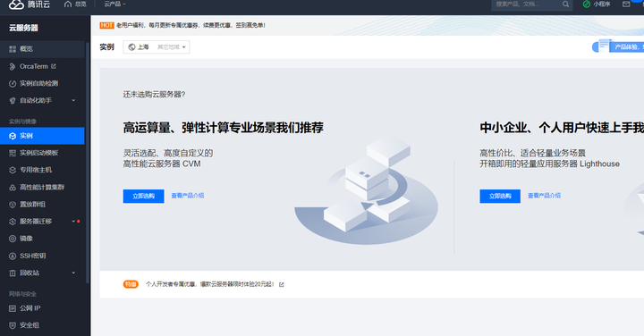Screen dimensions: 644x336
Task: Expand the 回收站 submenu arrow
Action: 73,273
